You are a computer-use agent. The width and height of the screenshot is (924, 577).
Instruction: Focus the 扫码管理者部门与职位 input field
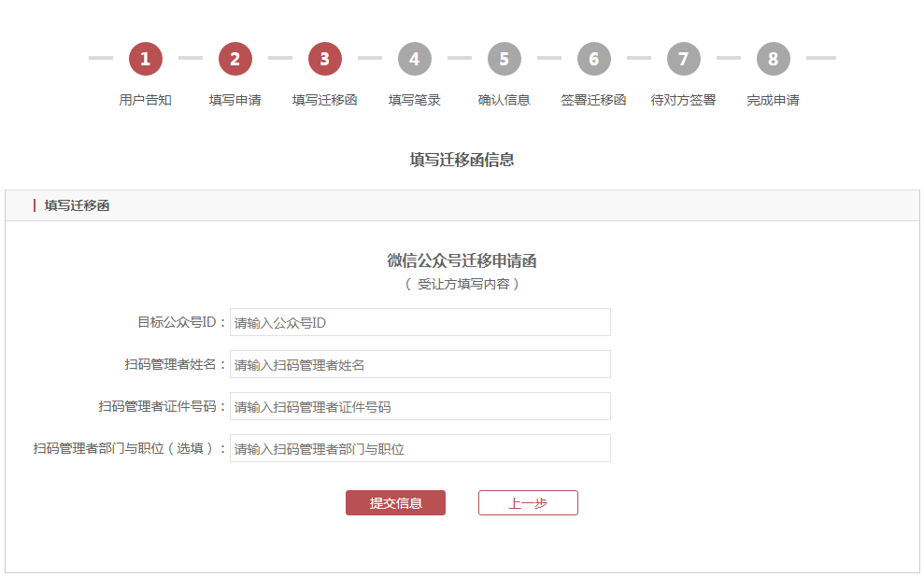(420, 449)
